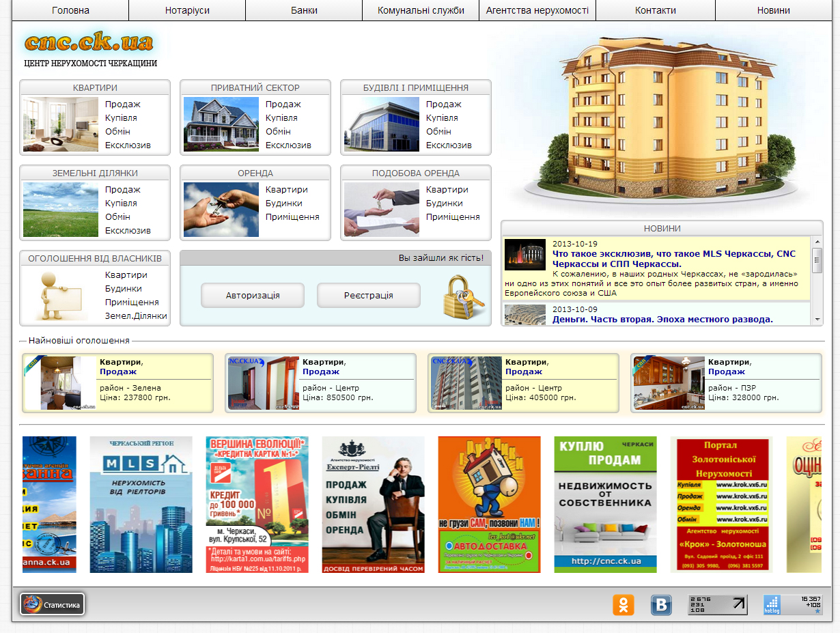Open Купівля under Земельні ділянки

121,203
